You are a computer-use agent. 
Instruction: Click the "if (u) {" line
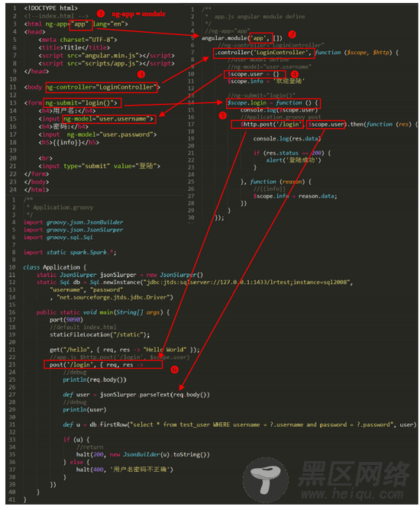(76, 440)
